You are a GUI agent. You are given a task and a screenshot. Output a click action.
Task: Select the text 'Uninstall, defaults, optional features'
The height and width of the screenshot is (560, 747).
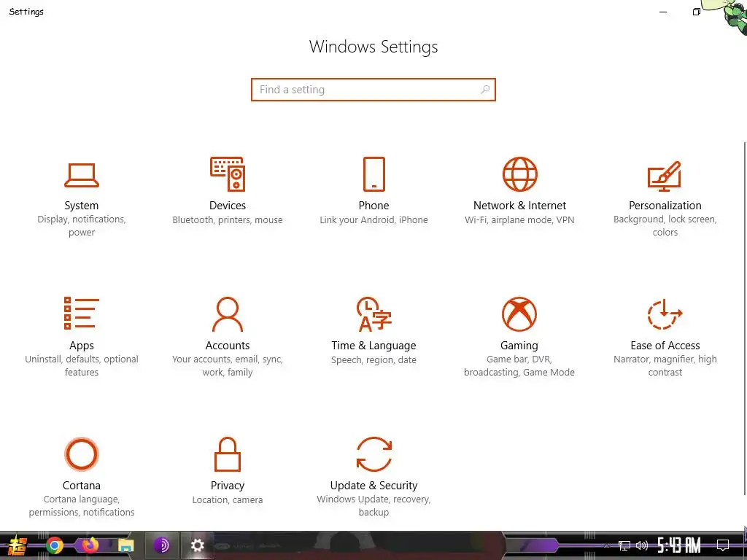[x=82, y=366]
